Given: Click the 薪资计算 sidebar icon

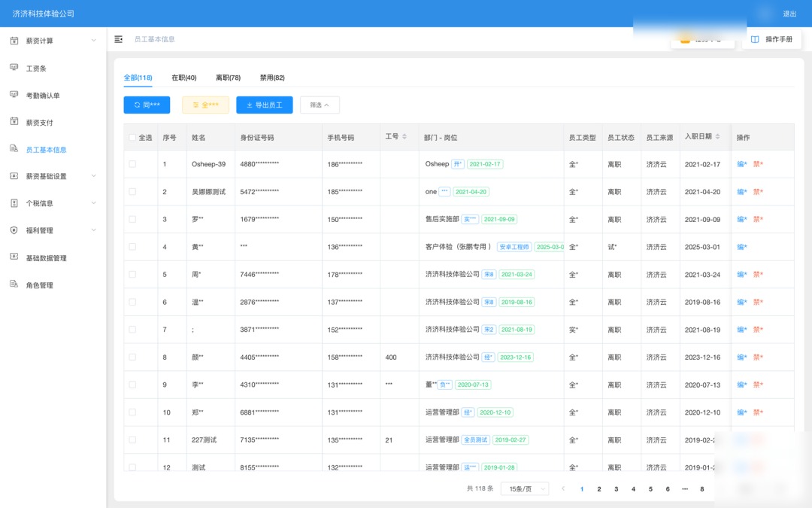Looking at the screenshot, I should click(14, 41).
